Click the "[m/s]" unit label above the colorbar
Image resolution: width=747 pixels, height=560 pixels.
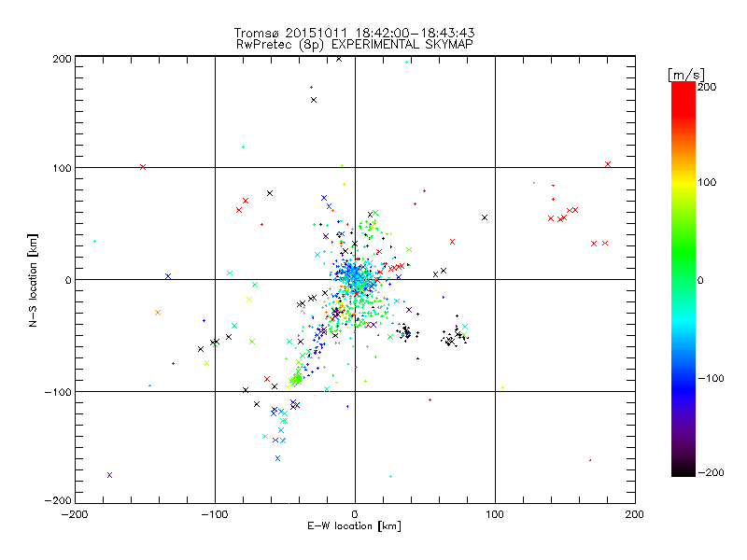click(x=686, y=75)
